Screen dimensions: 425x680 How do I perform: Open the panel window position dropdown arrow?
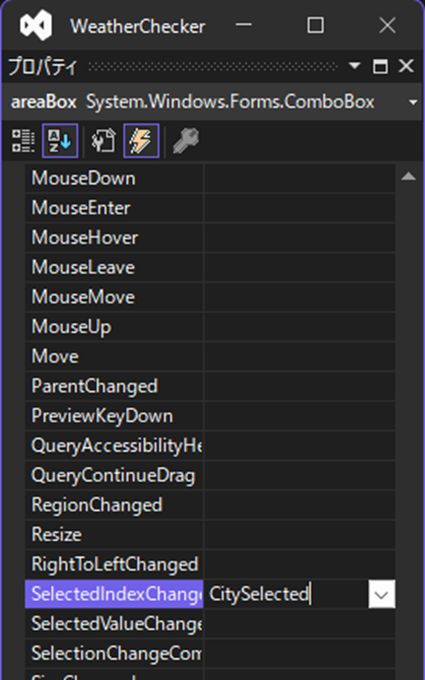tap(354, 66)
